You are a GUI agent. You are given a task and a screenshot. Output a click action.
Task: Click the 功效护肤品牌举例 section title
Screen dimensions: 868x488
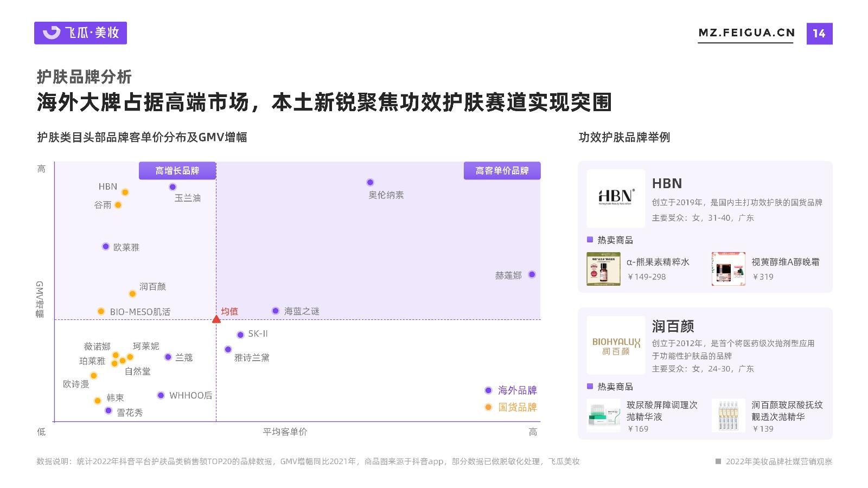click(624, 137)
